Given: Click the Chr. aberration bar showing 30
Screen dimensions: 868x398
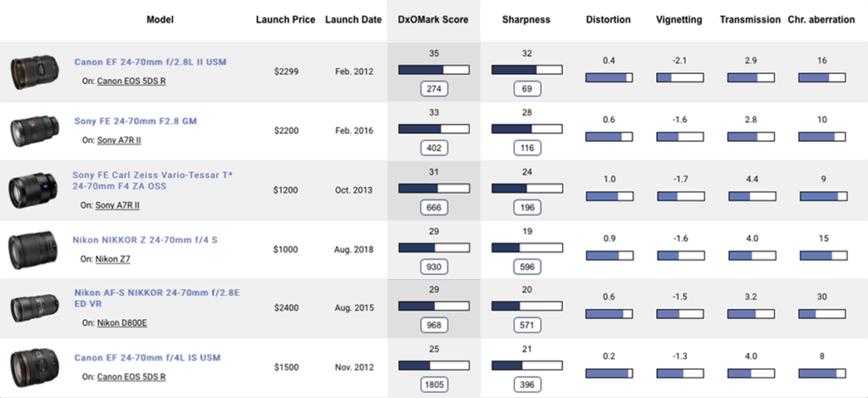Looking at the screenshot, I should (822, 314).
